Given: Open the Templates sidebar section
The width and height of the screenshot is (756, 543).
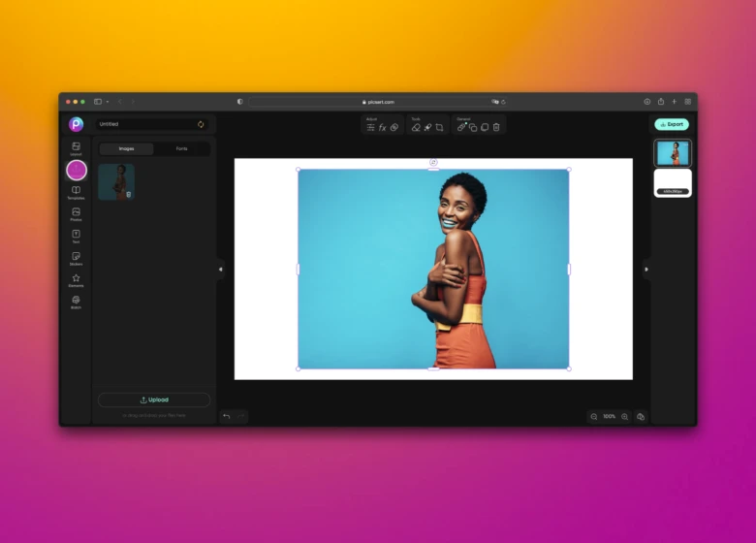Looking at the screenshot, I should [x=76, y=192].
